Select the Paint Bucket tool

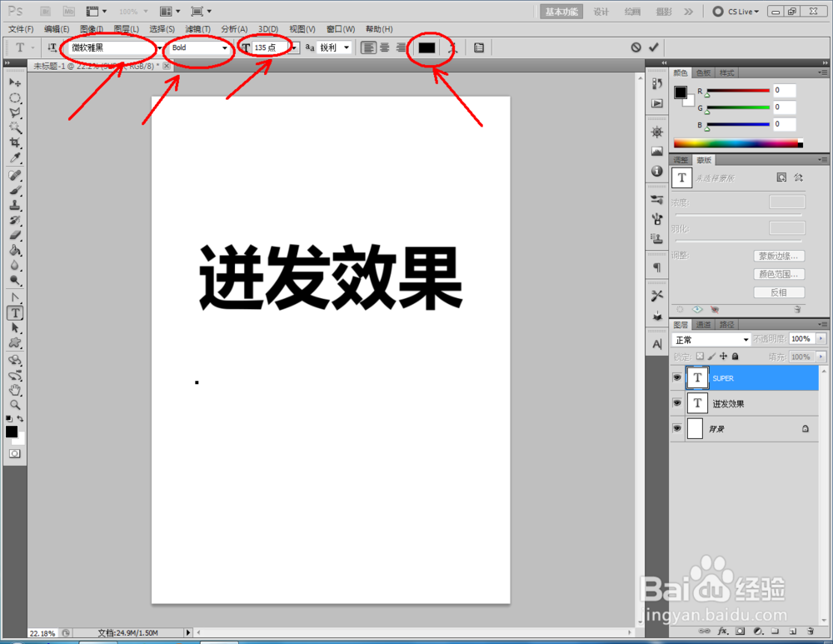tap(15, 250)
